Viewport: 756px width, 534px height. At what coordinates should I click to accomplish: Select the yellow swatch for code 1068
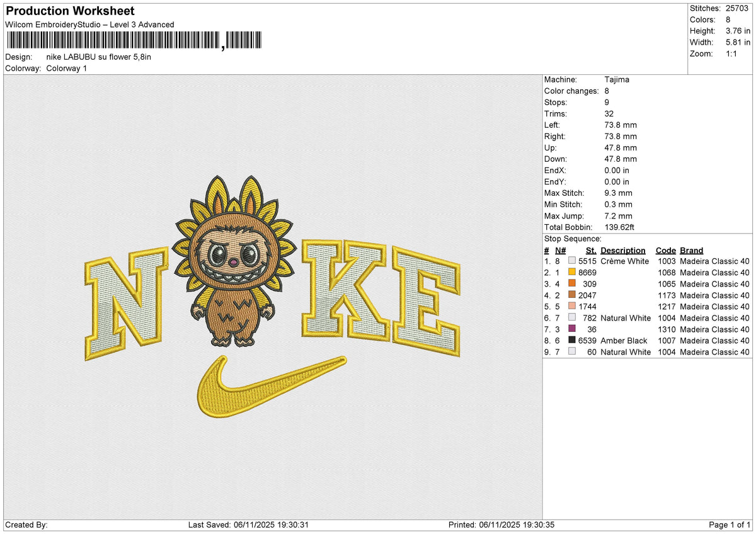tap(572, 273)
